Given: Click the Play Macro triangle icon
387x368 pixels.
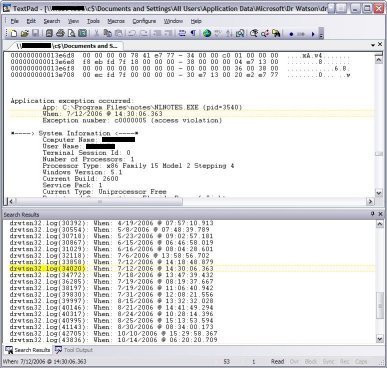Looking at the screenshot, I should (313, 34).
